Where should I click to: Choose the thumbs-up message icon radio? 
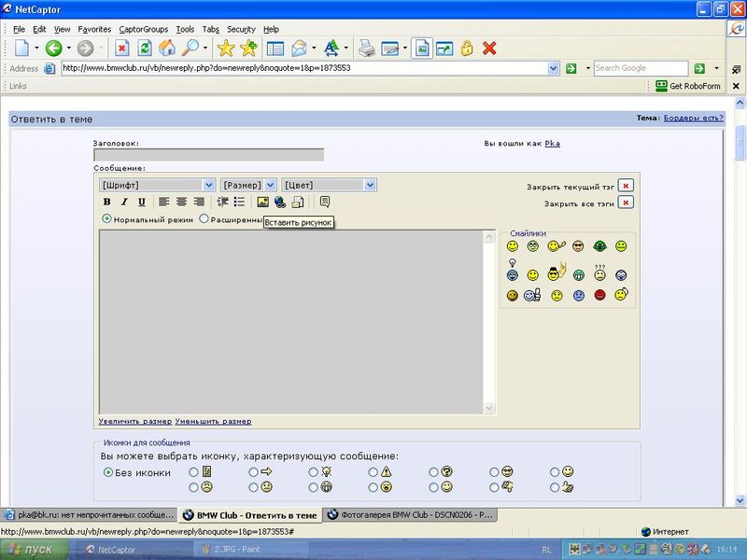[x=554, y=487]
